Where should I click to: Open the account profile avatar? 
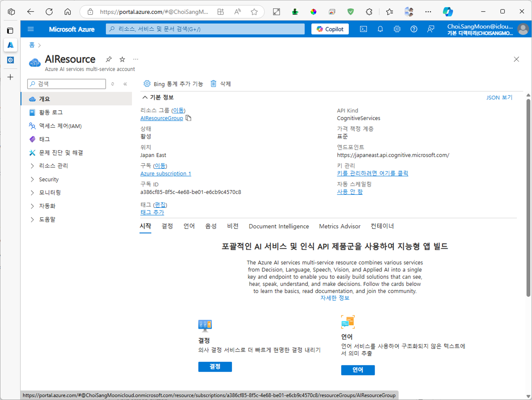pyautogui.click(x=523, y=29)
